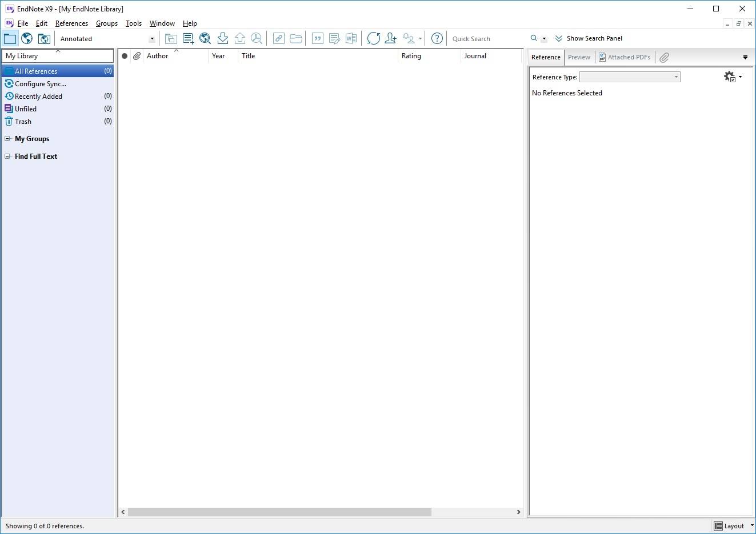Click Insert Citation quote icon
This screenshot has width=756, height=534.
[318, 39]
